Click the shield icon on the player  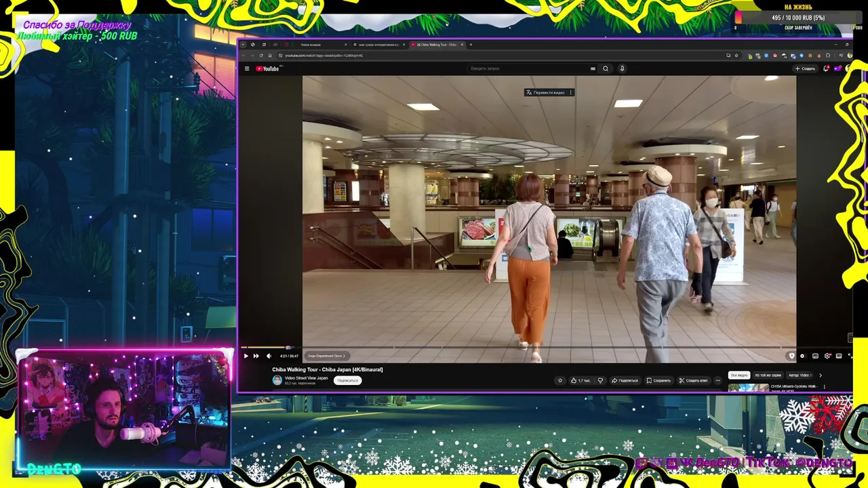coord(791,356)
